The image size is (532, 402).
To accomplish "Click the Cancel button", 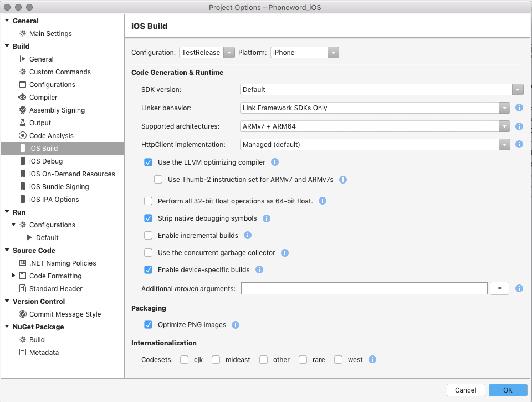I will tap(465, 390).
